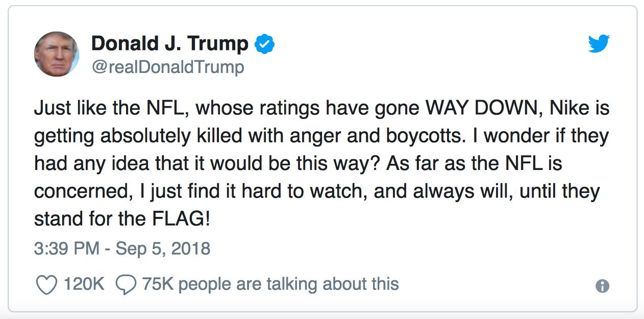
Task: Click the Twitter bird logo
Action: [x=599, y=44]
